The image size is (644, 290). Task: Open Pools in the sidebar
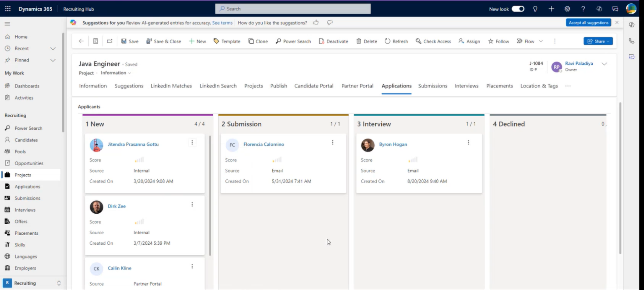20,152
